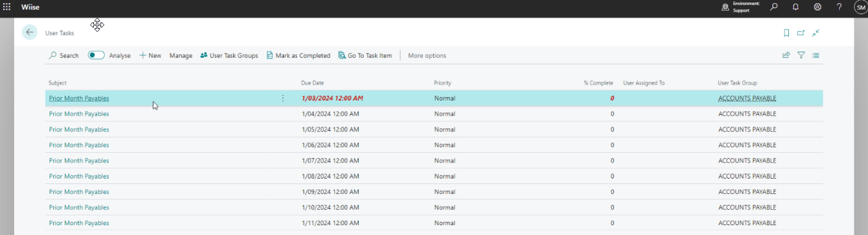Click % Complete value in 1/03/2024 row
Image resolution: width=868 pixels, height=235 pixels.
point(612,98)
